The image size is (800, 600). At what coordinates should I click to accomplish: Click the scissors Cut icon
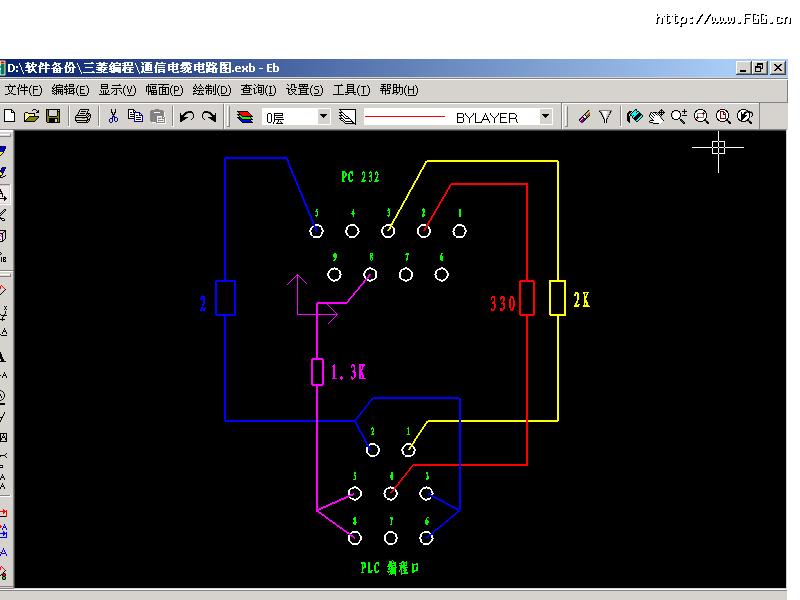coord(113,116)
